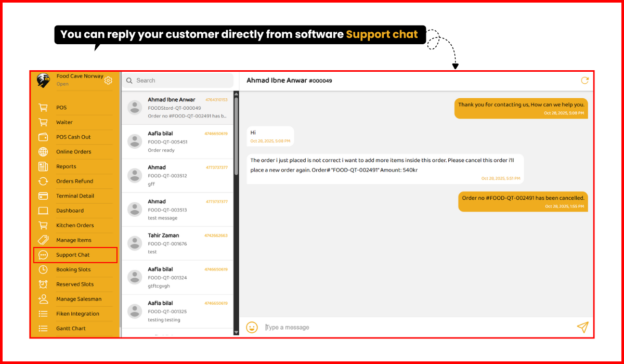Click the Search field above the chat list
This screenshot has height=364, width=624.
click(x=178, y=80)
